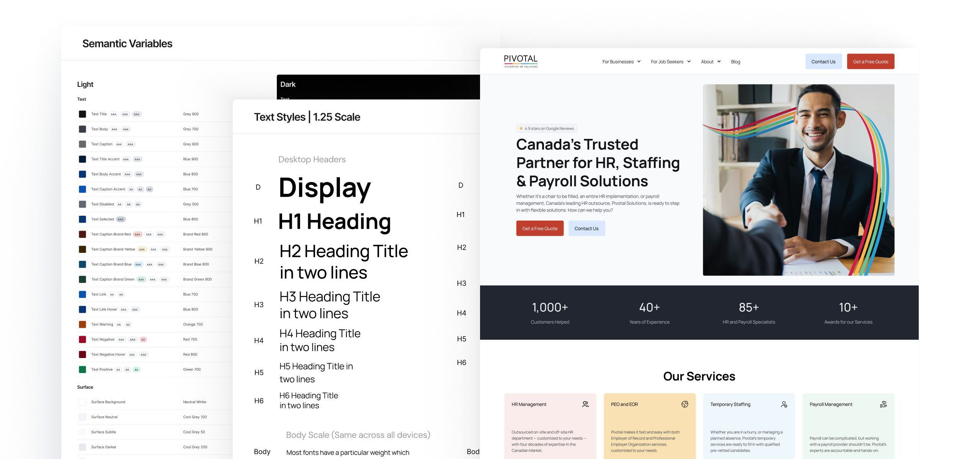Open the Blog nav item
Screen dimensions: 980x459
tap(735, 62)
